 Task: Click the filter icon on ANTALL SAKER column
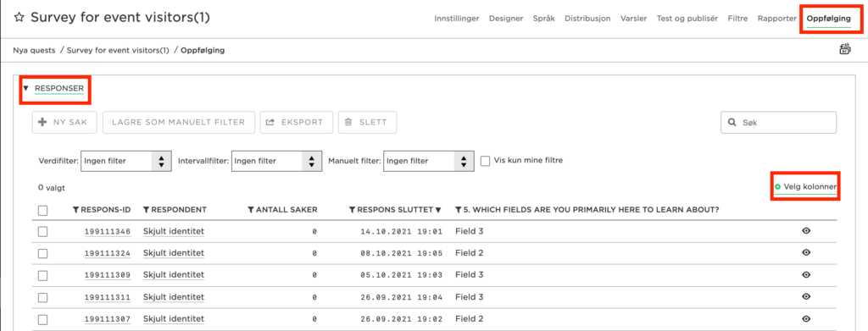[251, 210]
